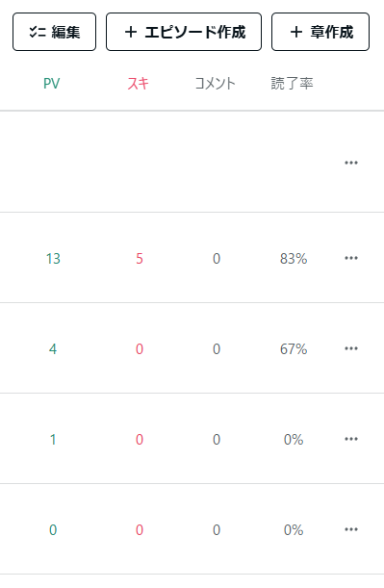The height and width of the screenshot is (588, 384).
Task: Open more options for the empty top row
Action: coord(351,163)
